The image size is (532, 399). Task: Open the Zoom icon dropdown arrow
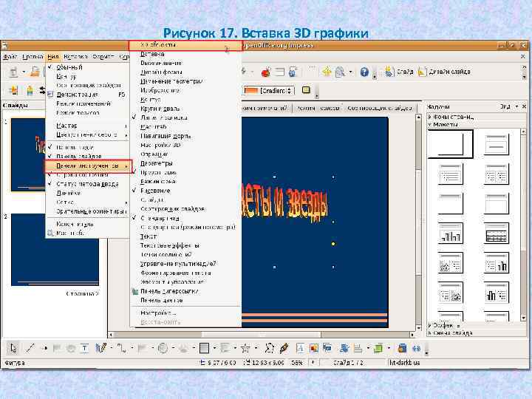(350, 72)
